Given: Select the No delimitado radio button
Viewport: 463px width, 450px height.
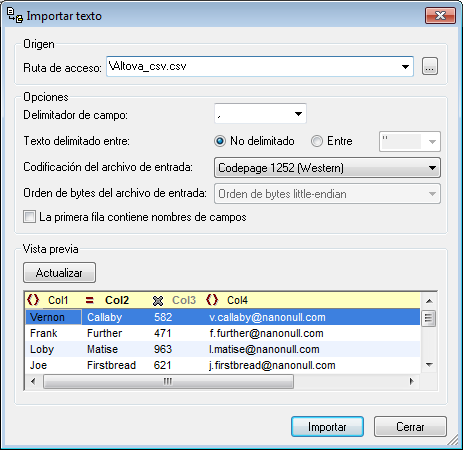Looking at the screenshot, I should 220,141.
